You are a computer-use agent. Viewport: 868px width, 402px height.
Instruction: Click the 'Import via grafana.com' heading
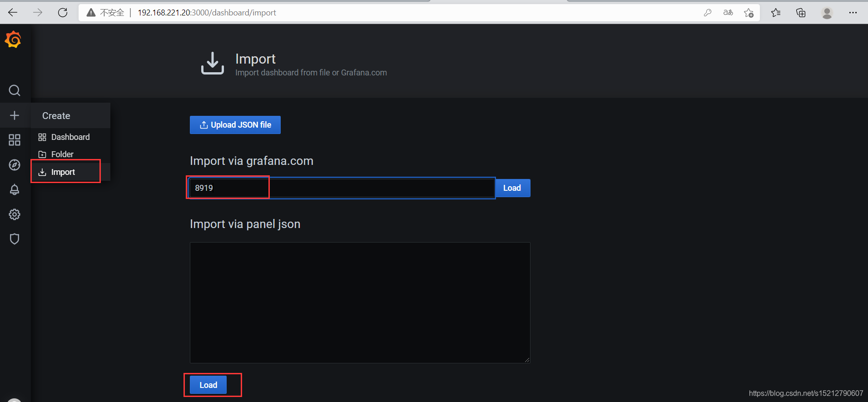pos(252,161)
